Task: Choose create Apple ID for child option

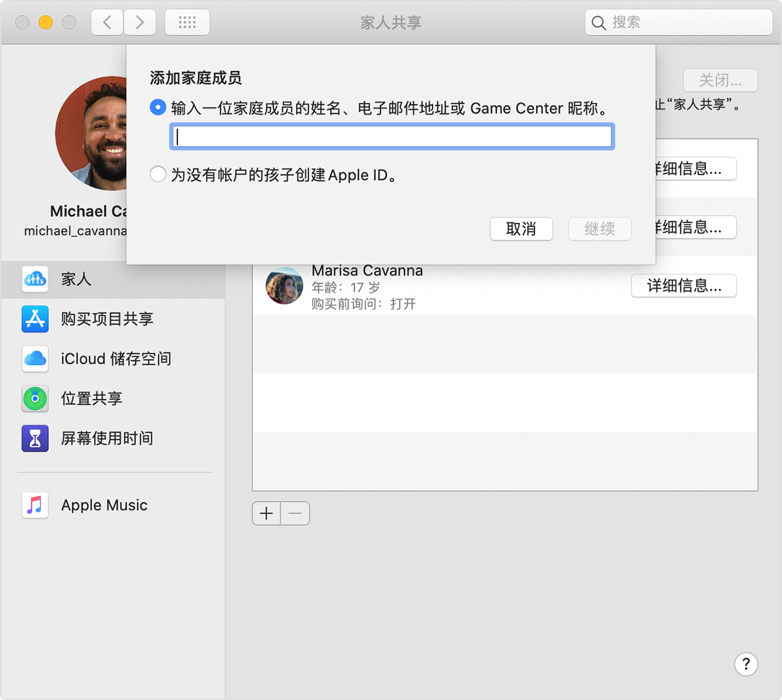Action: 158,174
